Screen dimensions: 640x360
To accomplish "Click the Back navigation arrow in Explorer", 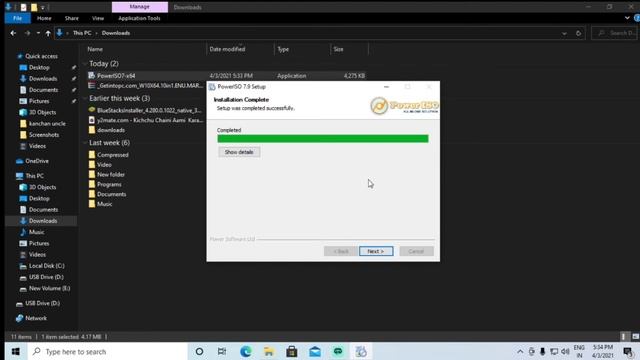I will [x=13, y=33].
